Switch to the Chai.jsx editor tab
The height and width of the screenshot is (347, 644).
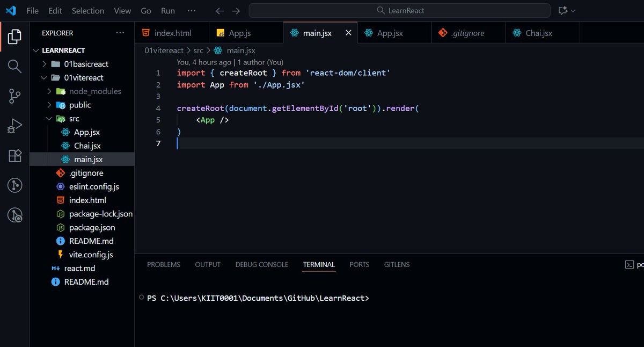click(543, 33)
